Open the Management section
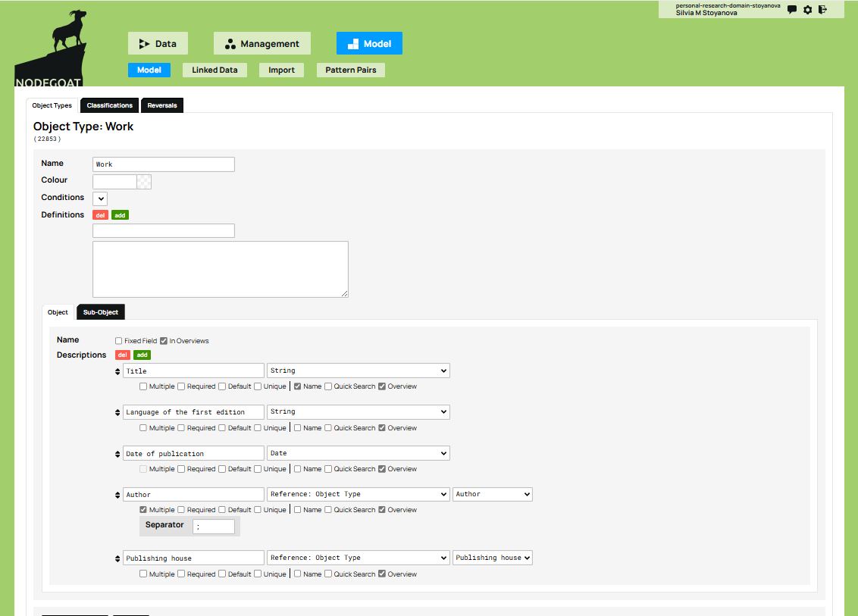The height and width of the screenshot is (616, 858). [x=261, y=43]
